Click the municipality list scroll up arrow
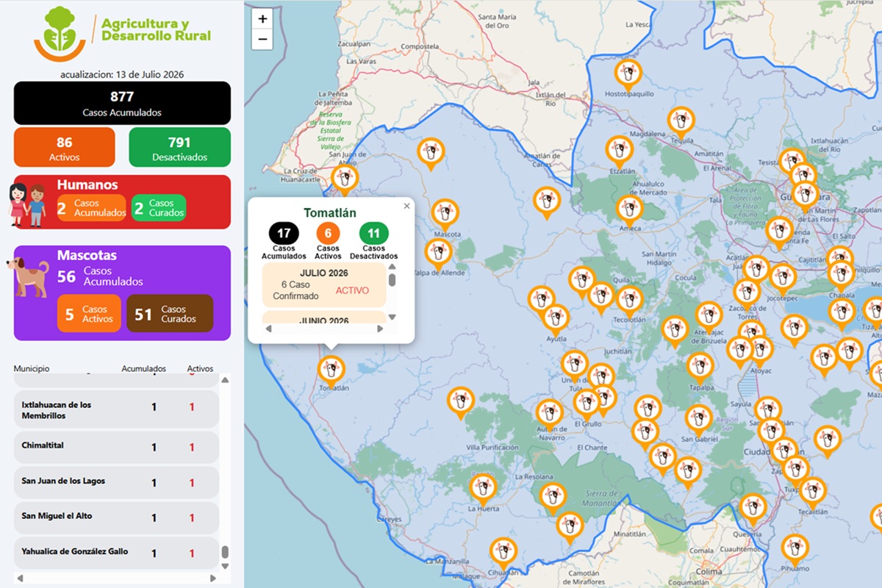Viewport: 882px width, 588px height. pyautogui.click(x=225, y=380)
